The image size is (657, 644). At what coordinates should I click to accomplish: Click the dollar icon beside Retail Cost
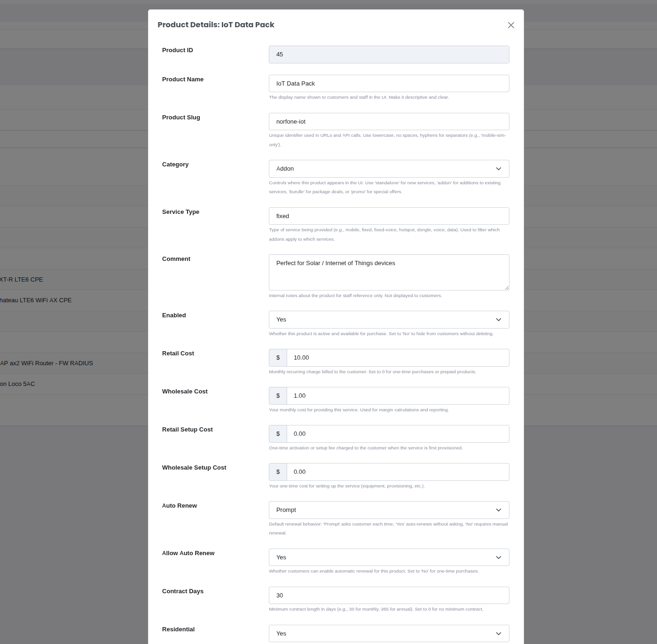click(x=278, y=357)
